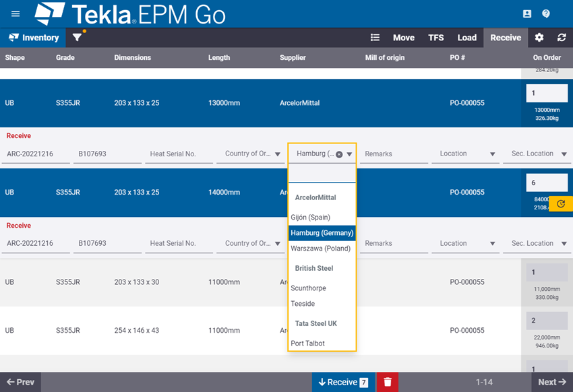Click the On Order column header
Screen dimensions: 573x392
(547, 58)
